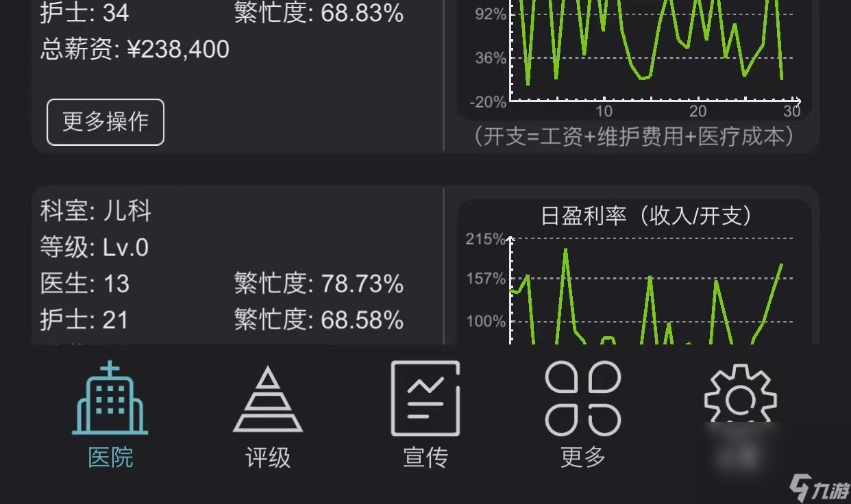Screen dimensions: 851x504
Task: Click the -20% axis label
Action: [x=489, y=102]
